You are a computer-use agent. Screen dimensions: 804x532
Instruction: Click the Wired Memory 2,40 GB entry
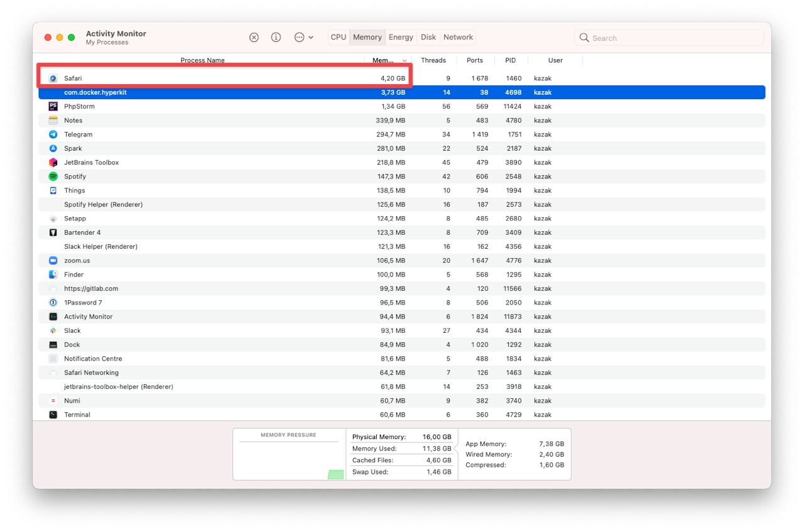[514, 455]
